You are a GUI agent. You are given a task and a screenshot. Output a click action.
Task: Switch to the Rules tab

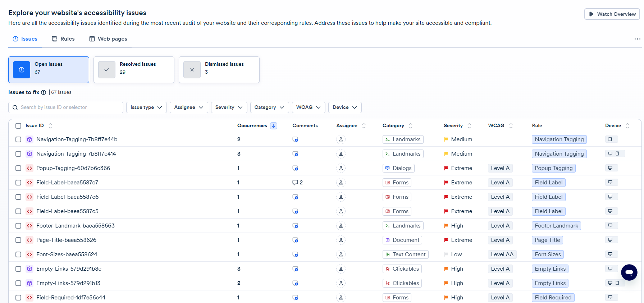(63, 39)
